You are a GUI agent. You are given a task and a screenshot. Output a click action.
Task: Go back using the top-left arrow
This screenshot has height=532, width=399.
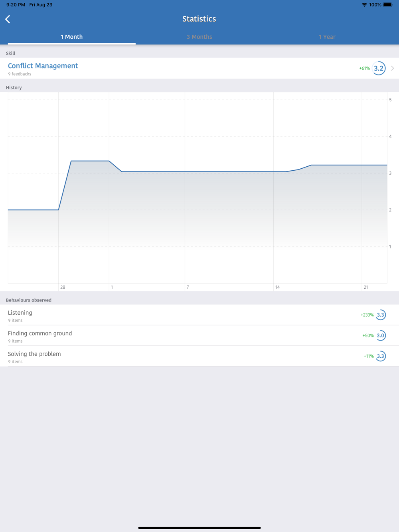tap(8, 19)
